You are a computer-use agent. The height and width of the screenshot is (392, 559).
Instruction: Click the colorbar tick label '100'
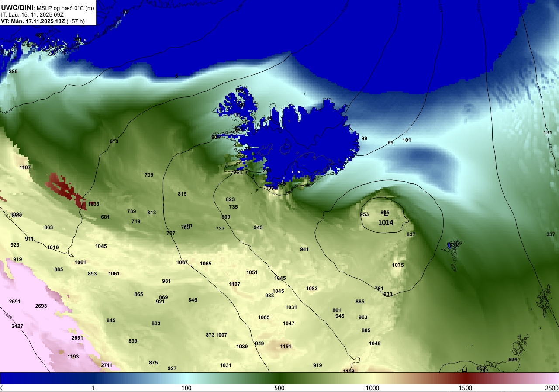point(186,388)
